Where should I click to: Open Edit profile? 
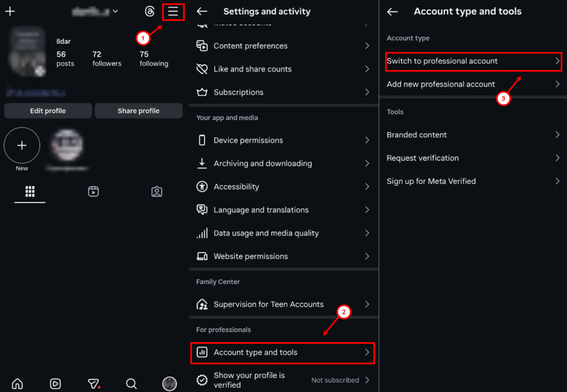coord(48,111)
